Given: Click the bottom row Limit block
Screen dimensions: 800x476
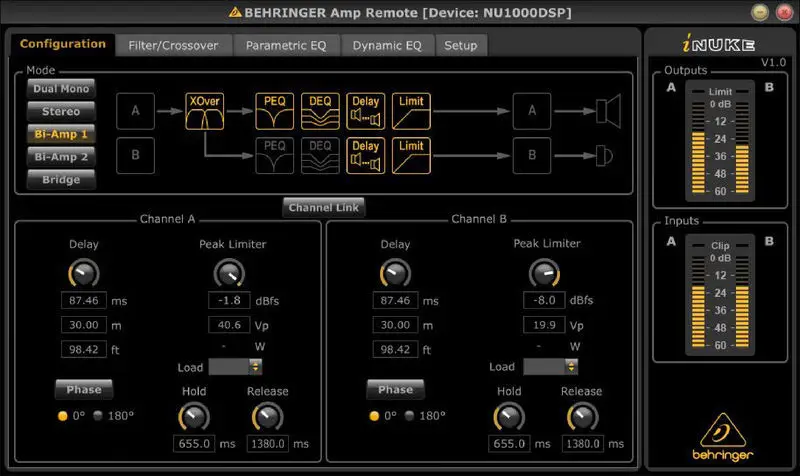Looking at the screenshot, I should [x=412, y=157].
